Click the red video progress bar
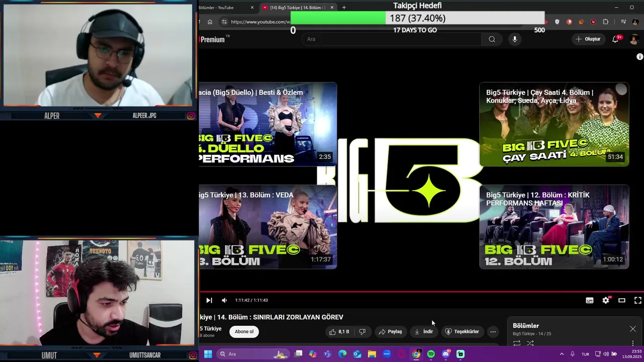The height and width of the screenshot is (362, 644). tap(421, 292)
